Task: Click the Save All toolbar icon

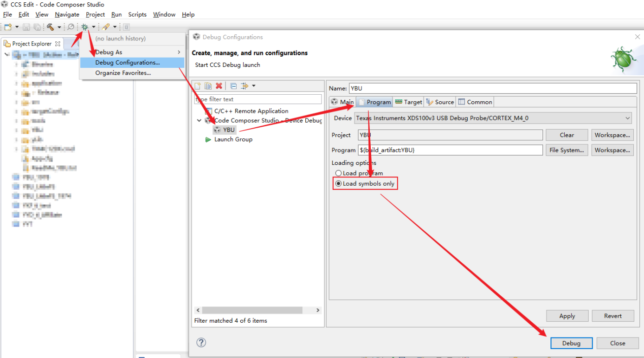Action: [37, 27]
